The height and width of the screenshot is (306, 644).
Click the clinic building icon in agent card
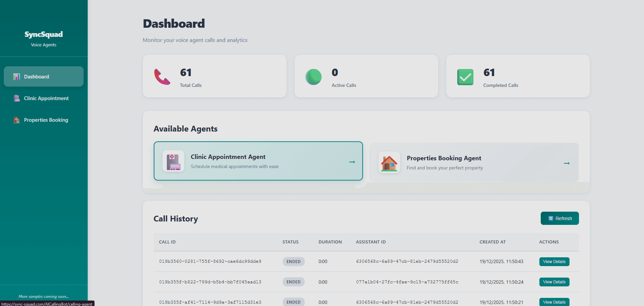(173, 161)
